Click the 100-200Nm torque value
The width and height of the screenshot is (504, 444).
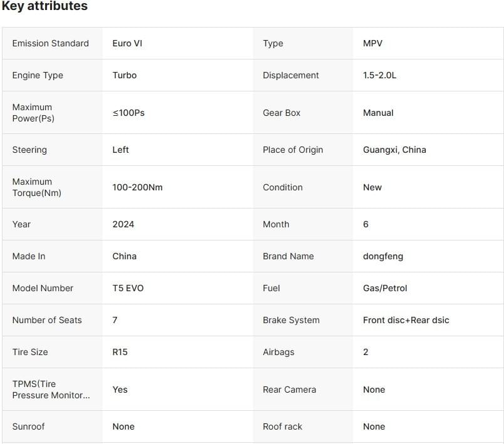(x=137, y=187)
